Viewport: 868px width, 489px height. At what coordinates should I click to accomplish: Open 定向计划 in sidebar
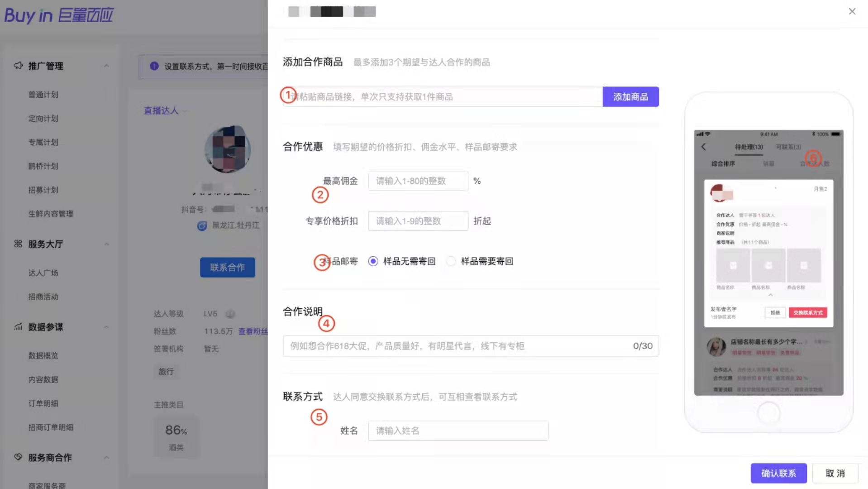coord(43,119)
